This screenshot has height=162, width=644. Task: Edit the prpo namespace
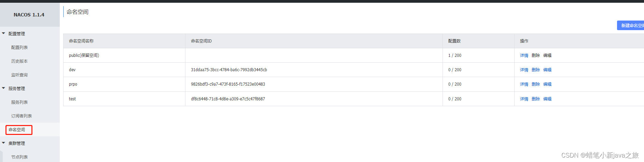tap(547, 84)
